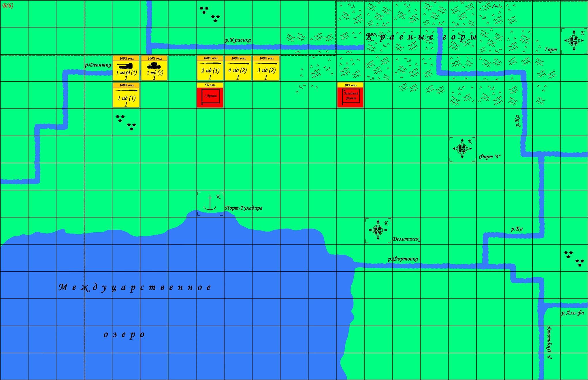The image size is (588, 380).
Task: Select the red Западный Фронт headquarters counter
Action: pyautogui.click(x=350, y=95)
